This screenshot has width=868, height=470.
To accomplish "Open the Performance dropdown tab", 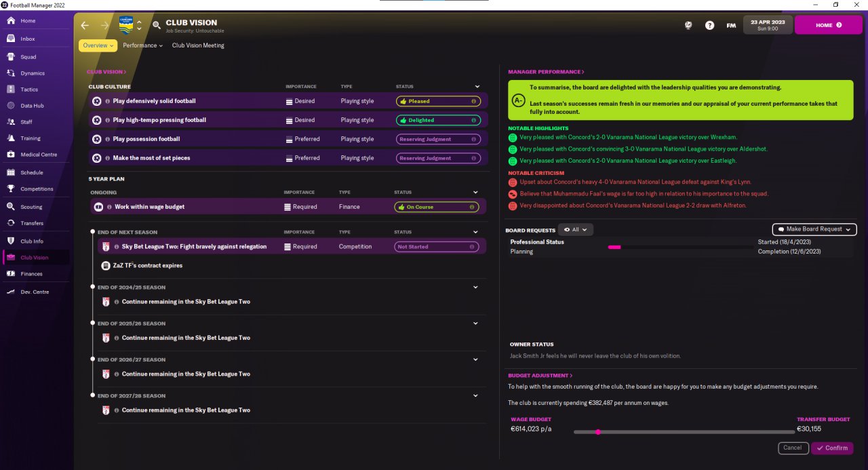I will coord(142,45).
